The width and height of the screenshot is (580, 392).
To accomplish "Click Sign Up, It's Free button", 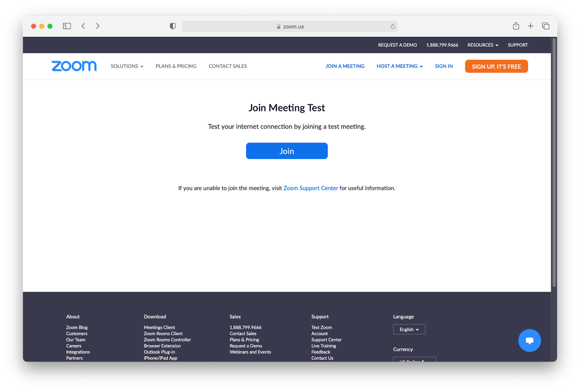I will coord(496,66).
